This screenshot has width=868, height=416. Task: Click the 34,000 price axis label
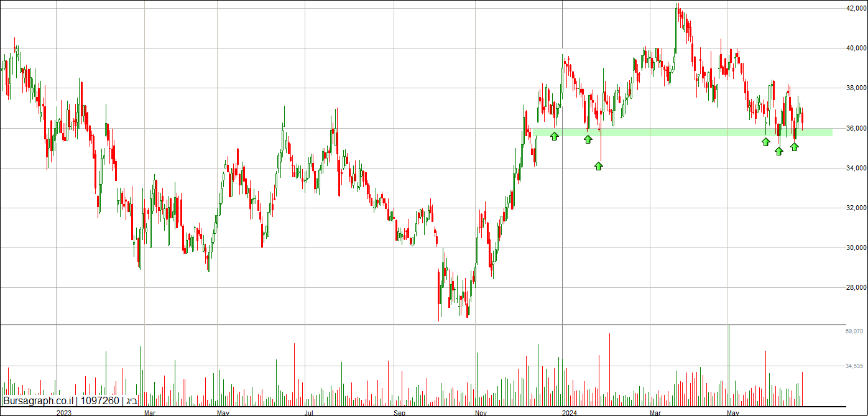coord(856,168)
